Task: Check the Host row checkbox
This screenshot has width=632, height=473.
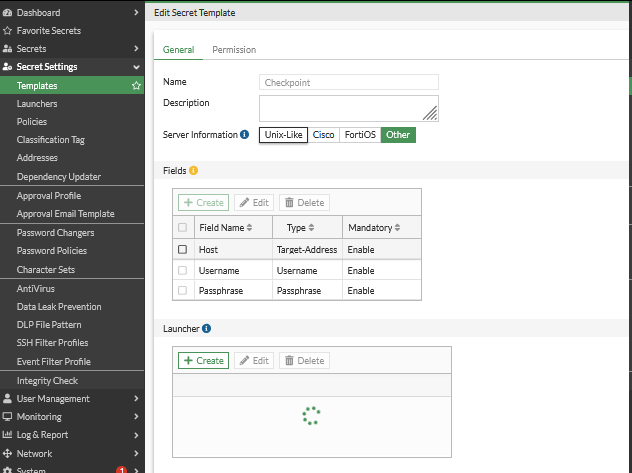Action: (183, 249)
